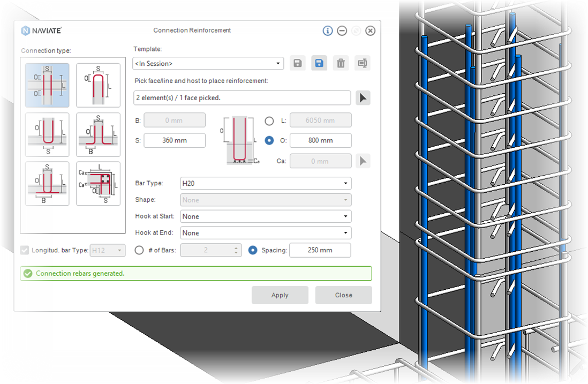
Task: Click the Apply button
Action: [x=280, y=295]
